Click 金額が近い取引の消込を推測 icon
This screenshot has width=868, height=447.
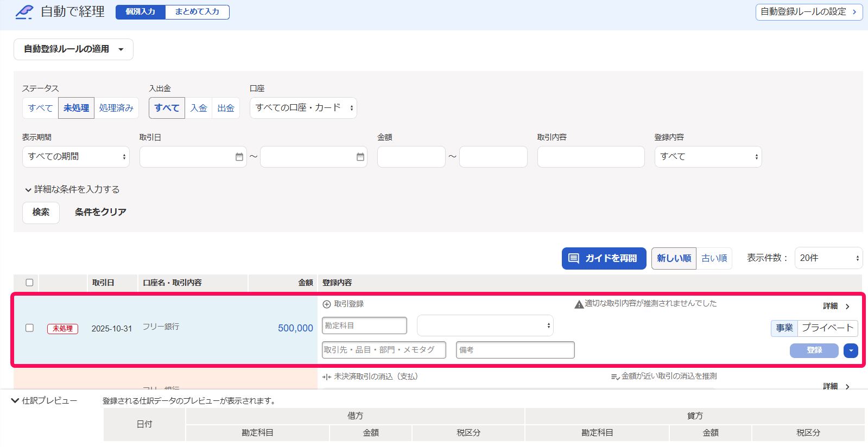coord(615,376)
